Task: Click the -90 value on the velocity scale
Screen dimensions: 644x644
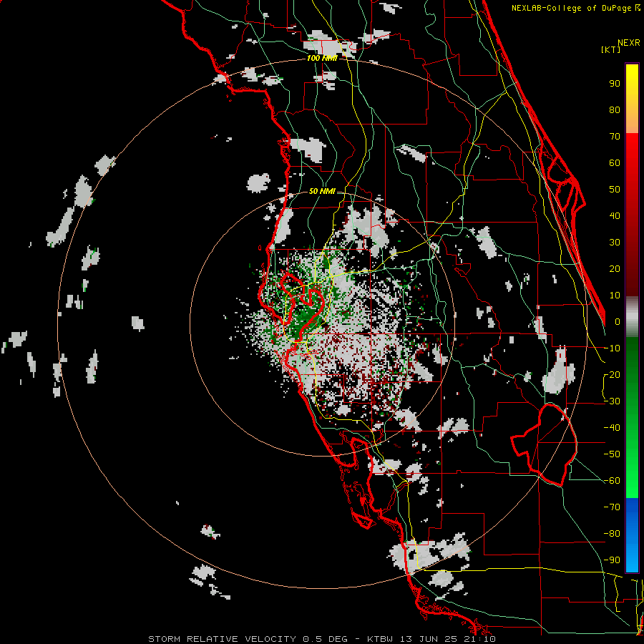Action: pos(612,560)
